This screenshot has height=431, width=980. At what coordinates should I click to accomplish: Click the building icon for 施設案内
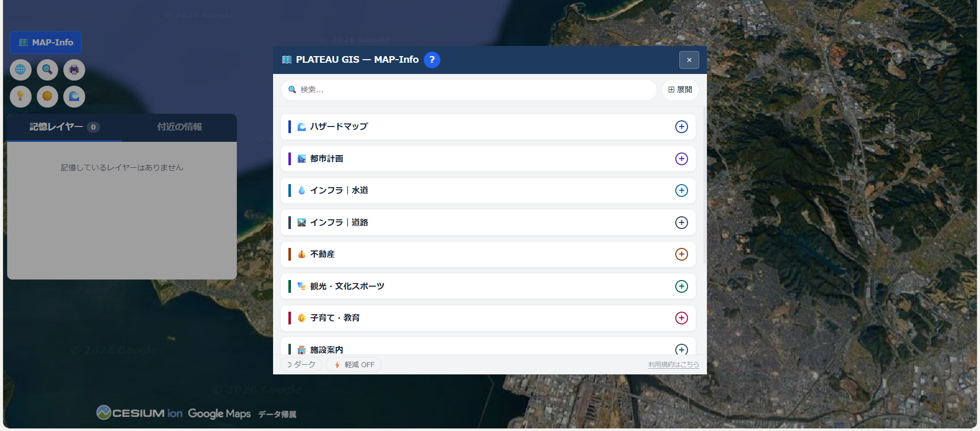coord(302,350)
